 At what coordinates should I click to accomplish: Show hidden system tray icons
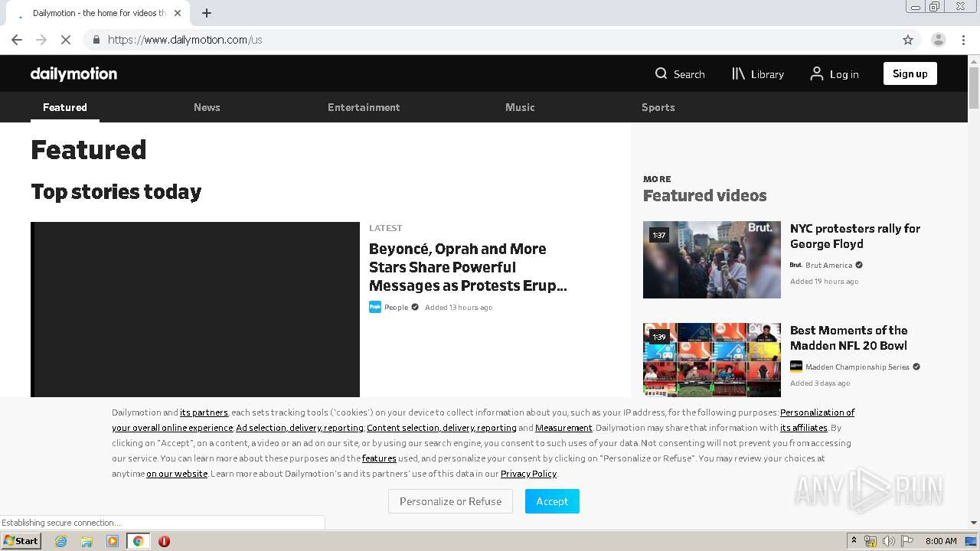point(854,541)
